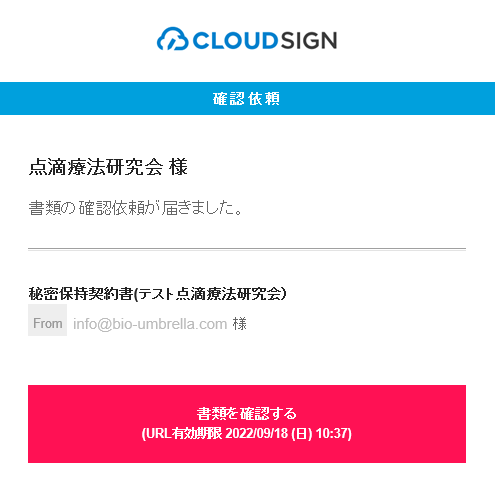The width and height of the screenshot is (495, 485).
Task: Click the 確認依頼 header banner
Action: coord(247,99)
